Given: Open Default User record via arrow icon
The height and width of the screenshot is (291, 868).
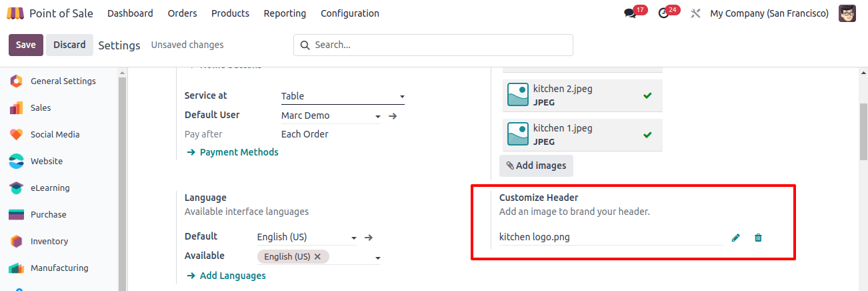Looking at the screenshot, I should point(393,116).
